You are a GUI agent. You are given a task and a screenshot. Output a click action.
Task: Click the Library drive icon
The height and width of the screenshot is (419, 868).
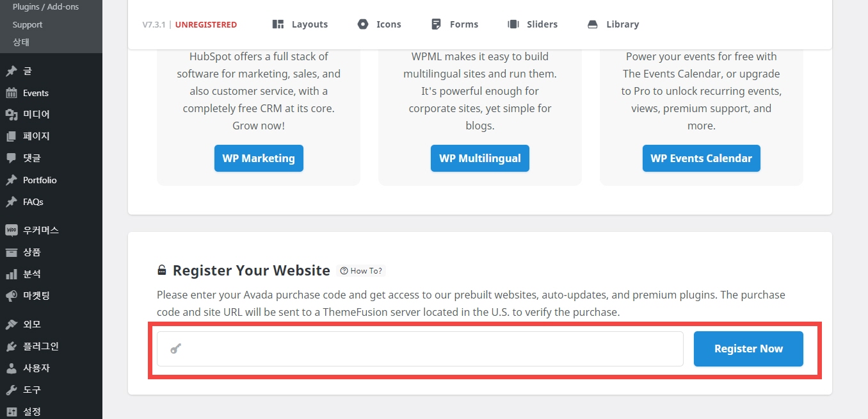[593, 24]
